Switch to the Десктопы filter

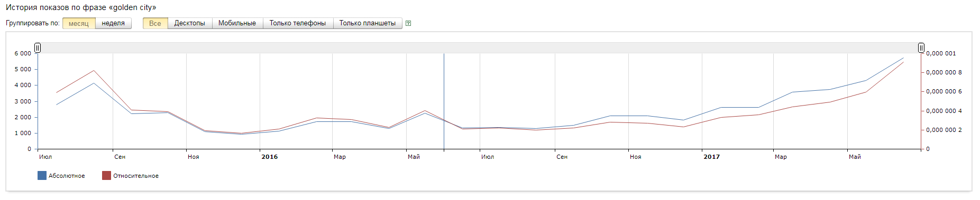pyautogui.click(x=190, y=23)
